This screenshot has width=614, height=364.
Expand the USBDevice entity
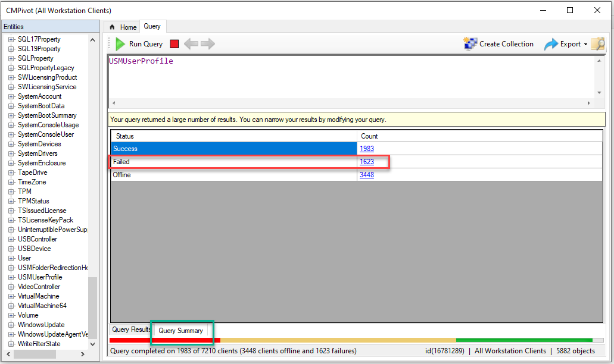point(11,249)
